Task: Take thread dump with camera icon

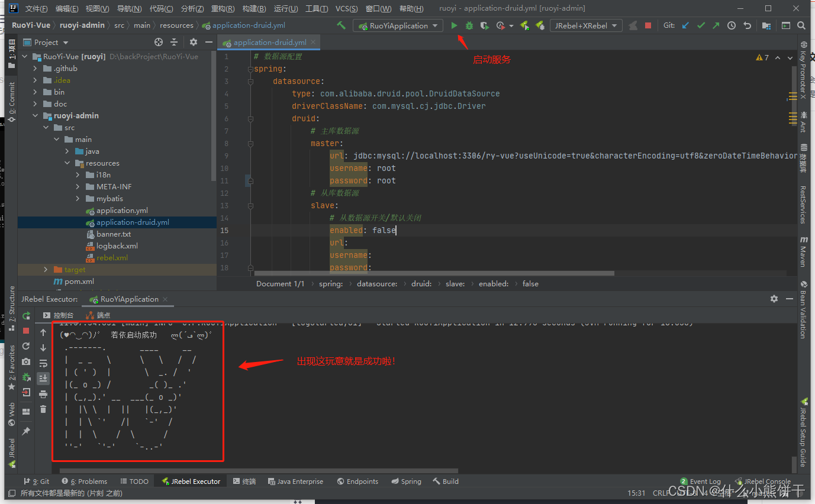Action: click(x=26, y=361)
